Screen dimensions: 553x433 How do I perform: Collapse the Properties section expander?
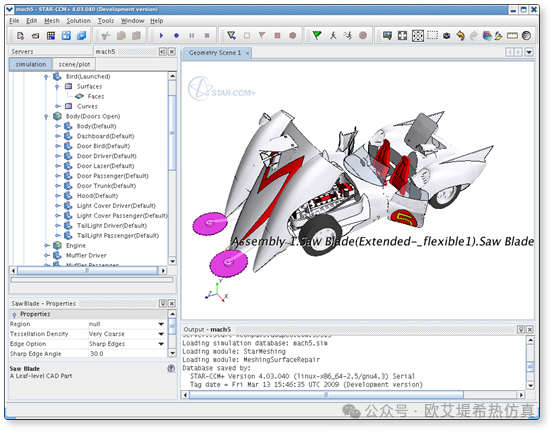(14, 315)
